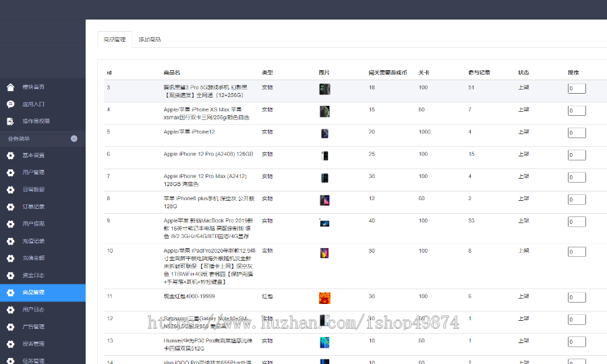
Task: Click the gear icon beside 资金日志
Action: click(10, 276)
